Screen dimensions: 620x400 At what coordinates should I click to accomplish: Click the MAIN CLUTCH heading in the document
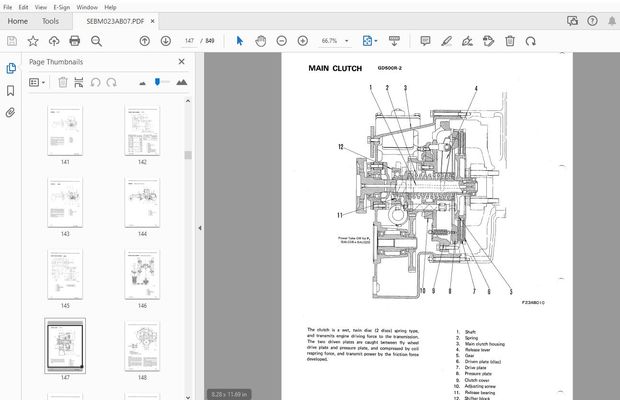[x=335, y=68]
